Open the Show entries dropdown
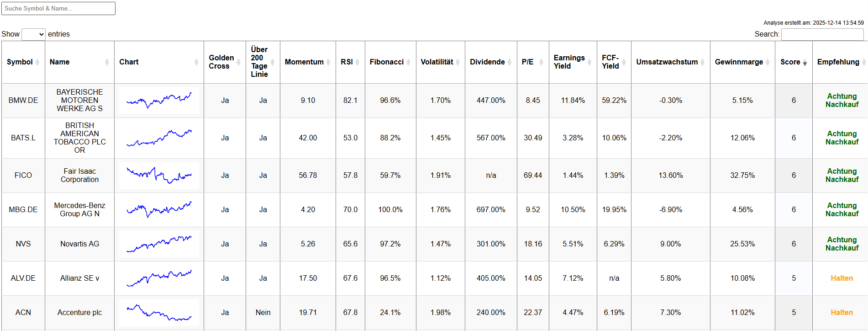The height and width of the screenshot is (331, 868). coord(33,34)
